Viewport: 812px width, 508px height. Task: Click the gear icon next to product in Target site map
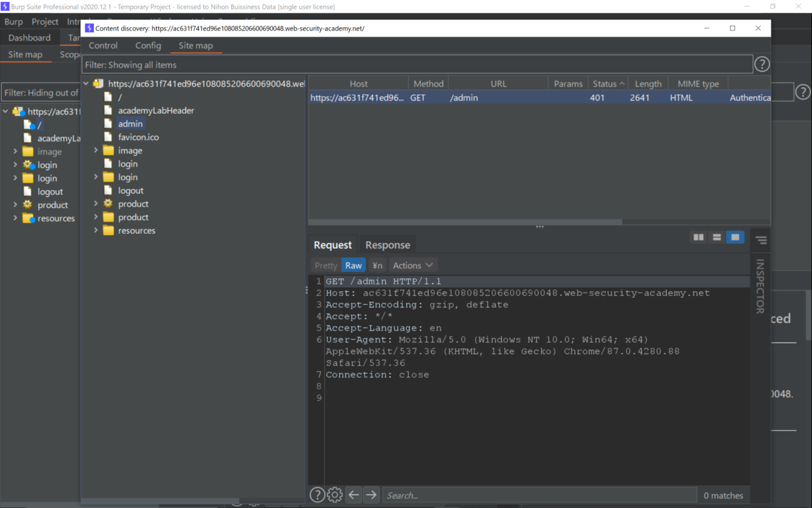(x=28, y=205)
